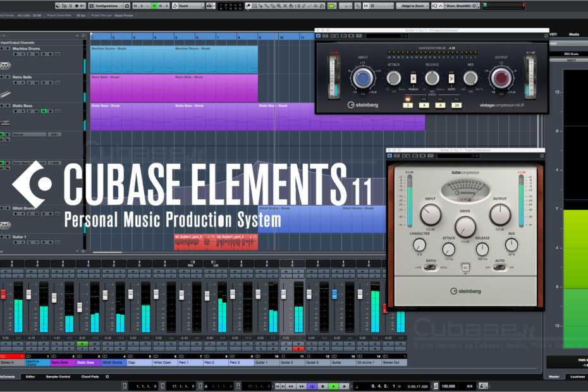588x392 pixels.
Task: Click Play in the transport bar
Action: 333,386
